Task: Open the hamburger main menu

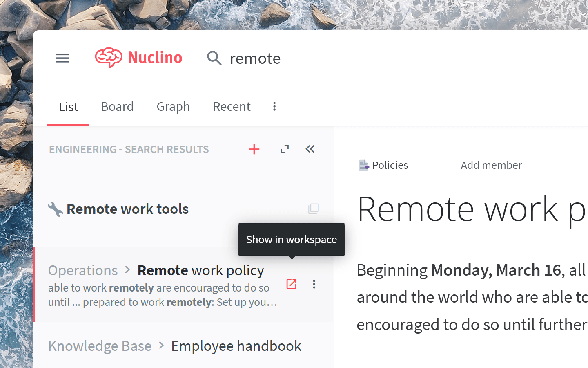Action: [x=62, y=58]
